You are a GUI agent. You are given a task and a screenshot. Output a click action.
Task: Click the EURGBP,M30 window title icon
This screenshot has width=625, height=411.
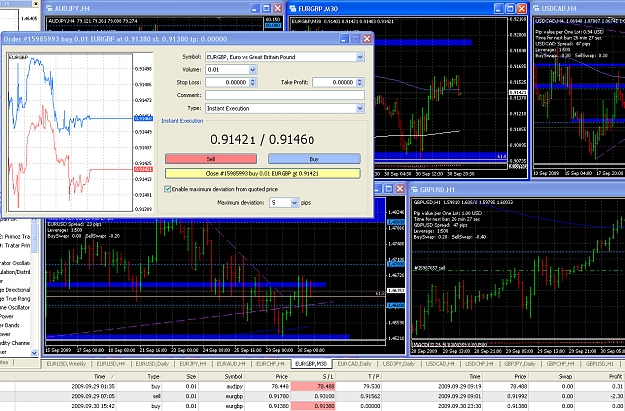293,8
